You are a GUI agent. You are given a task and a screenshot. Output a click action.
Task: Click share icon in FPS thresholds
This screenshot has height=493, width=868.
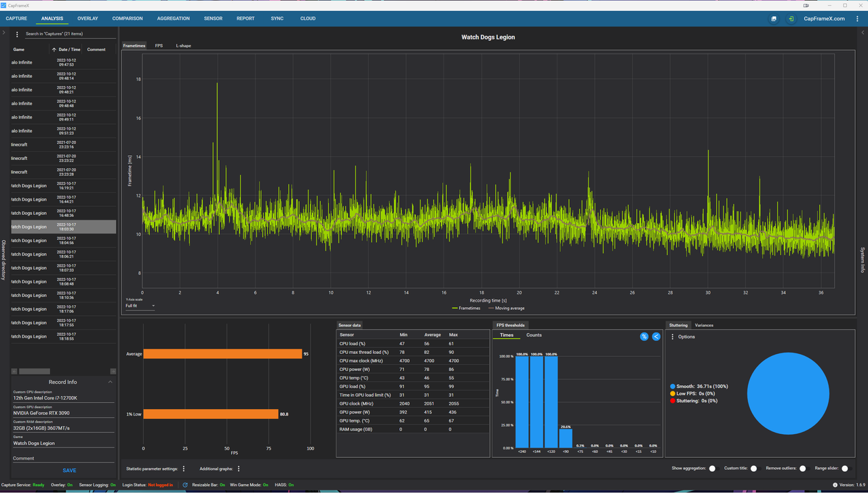(x=656, y=336)
